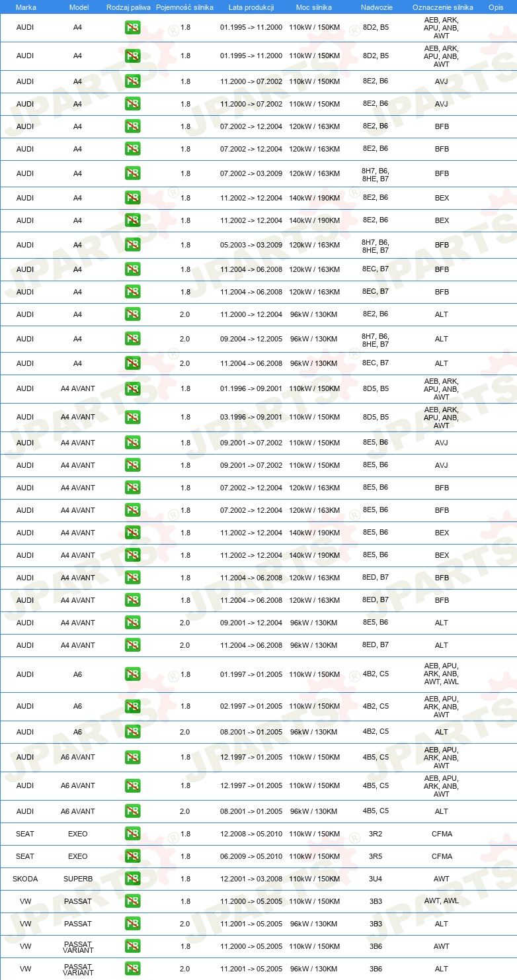Click the Oznaczenie silnika column header
517x980 pixels.
click(x=442, y=7)
